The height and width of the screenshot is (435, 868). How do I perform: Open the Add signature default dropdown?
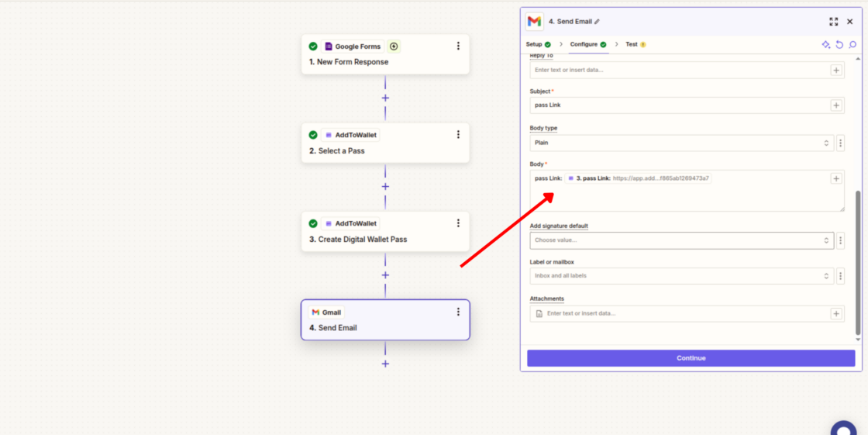pyautogui.click(x=682, y=240)
